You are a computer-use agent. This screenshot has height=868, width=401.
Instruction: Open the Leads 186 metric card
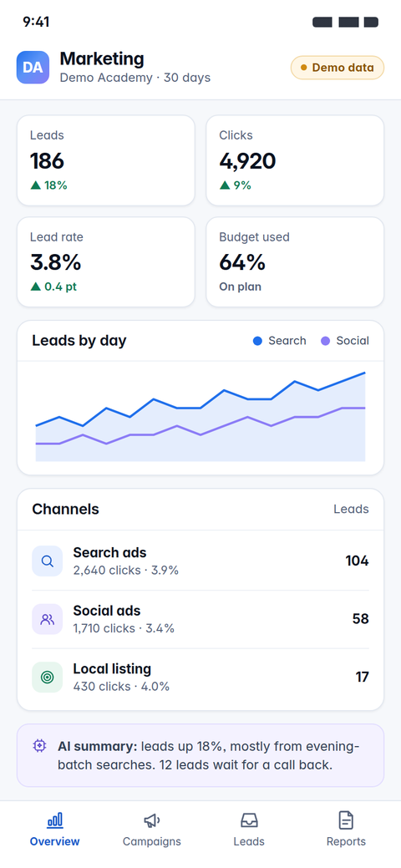point(106,160)
